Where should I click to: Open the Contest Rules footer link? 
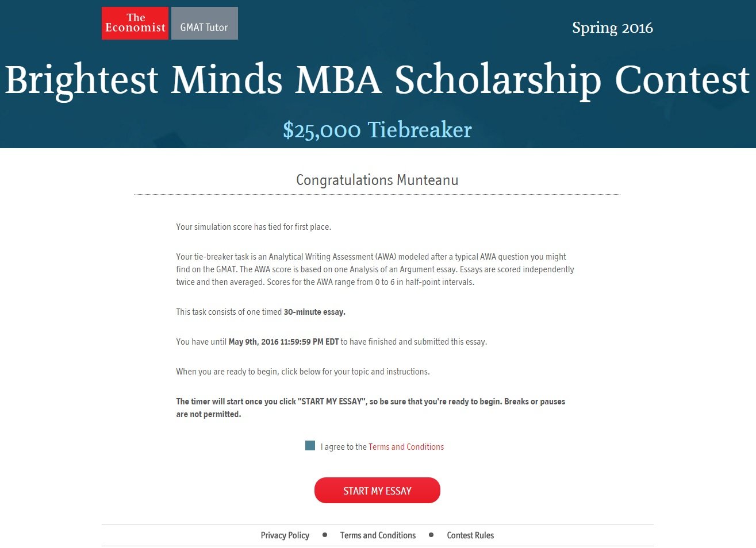470,535
